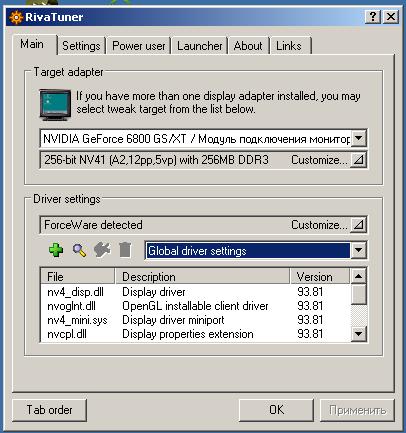Click the green plus add profile icon
Screen dimensions: 406x433
click(56, 250)
